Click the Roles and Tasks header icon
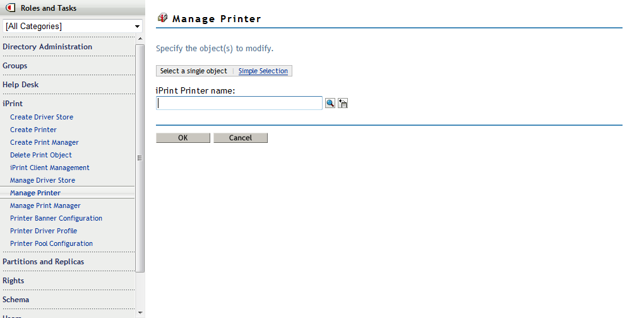644x318 pixels. [10, 8]
